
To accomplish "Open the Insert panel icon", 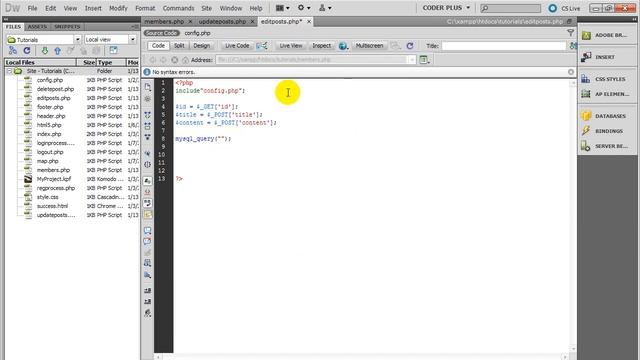I will point(586,57).
